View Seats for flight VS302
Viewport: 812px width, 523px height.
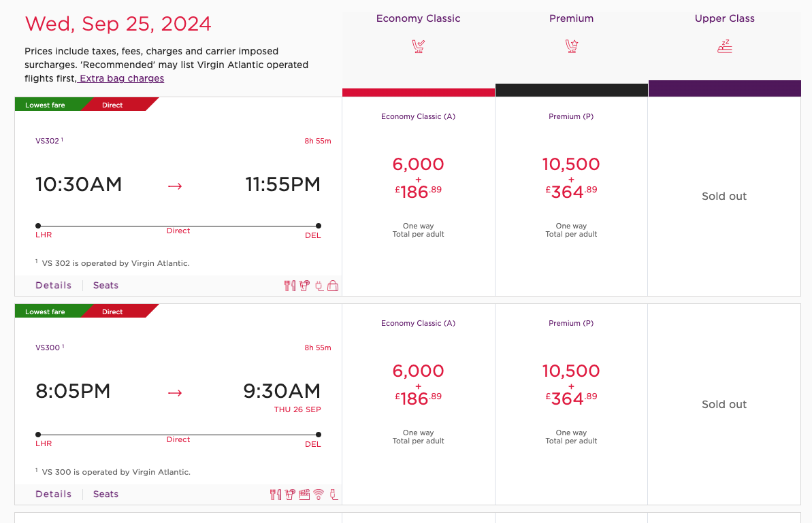click(105, 285)
